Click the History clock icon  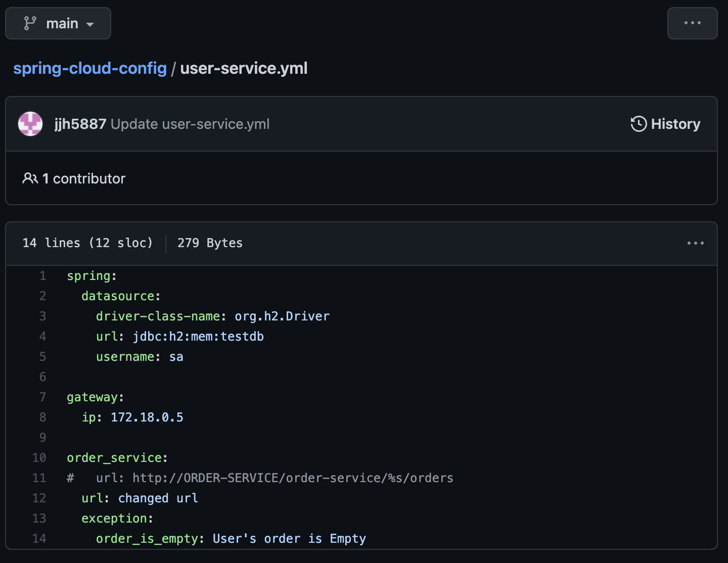click(x=639, y=124)
